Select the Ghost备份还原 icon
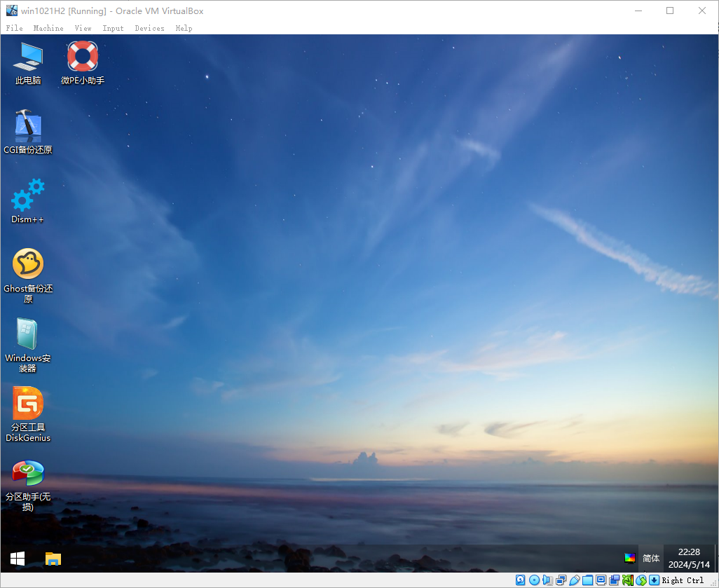Screen dimensions: 719x588 click(28, 276)
